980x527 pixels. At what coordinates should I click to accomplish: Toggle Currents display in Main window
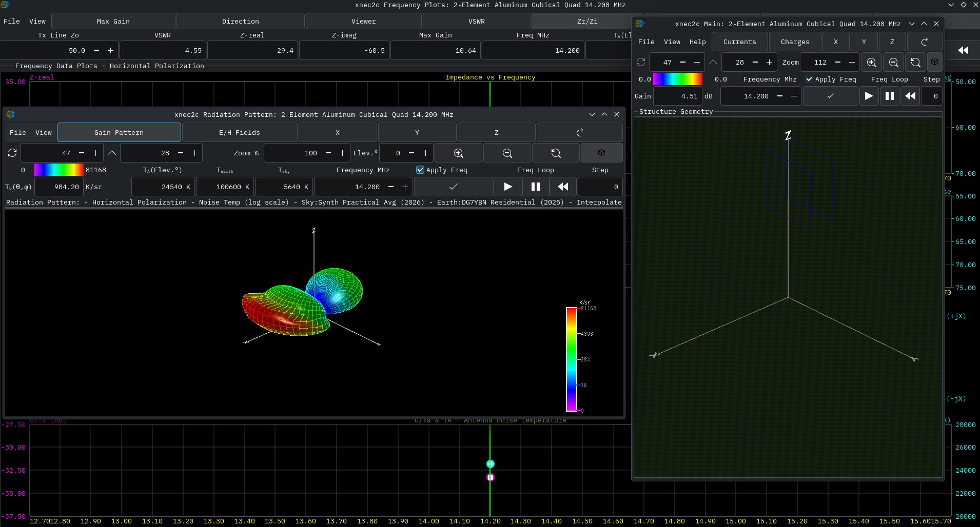pyautogui.click(x=740, y=42)
